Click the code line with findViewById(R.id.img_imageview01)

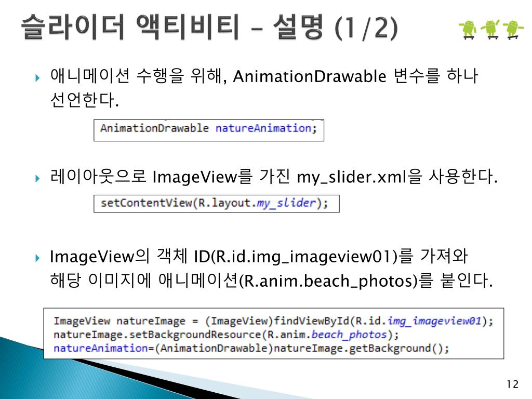[x=273, y=321]
